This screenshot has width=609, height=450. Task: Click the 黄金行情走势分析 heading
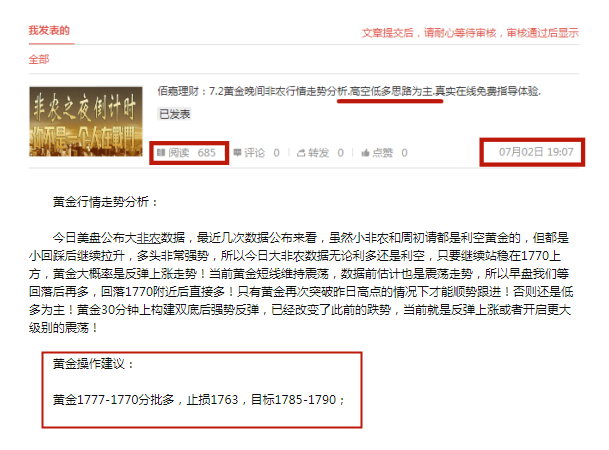105,202
